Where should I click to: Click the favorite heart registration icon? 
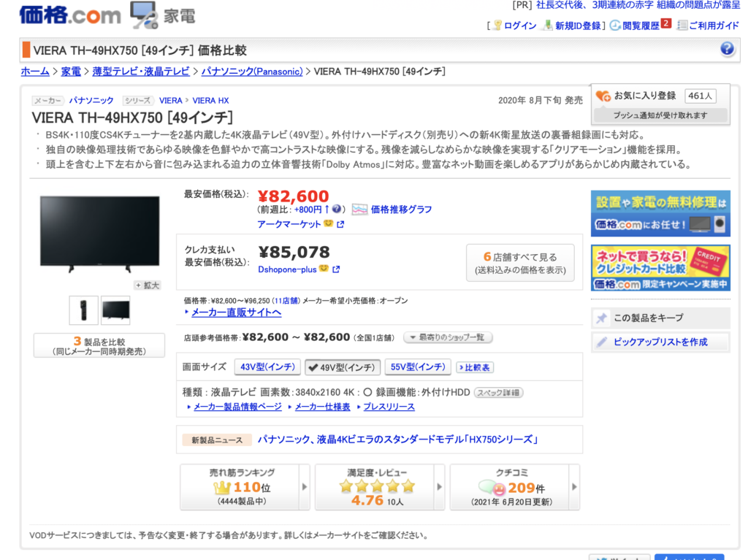[x=603, y=96]
